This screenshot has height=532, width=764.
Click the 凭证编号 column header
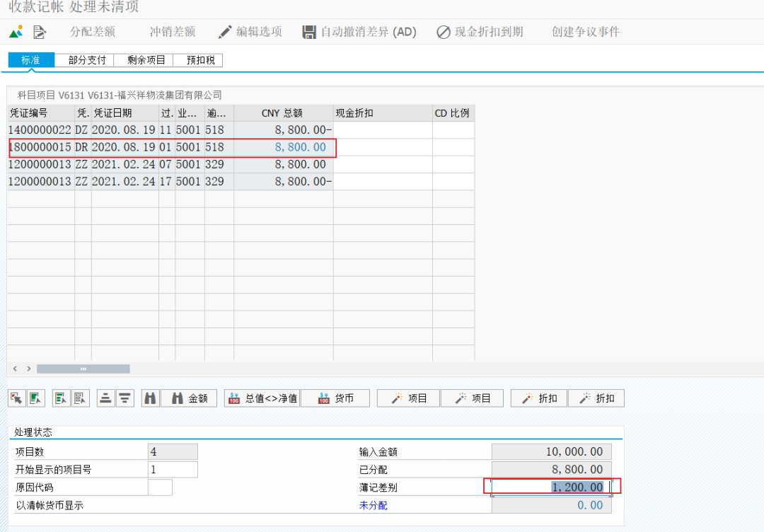click(x=41, y=113)
